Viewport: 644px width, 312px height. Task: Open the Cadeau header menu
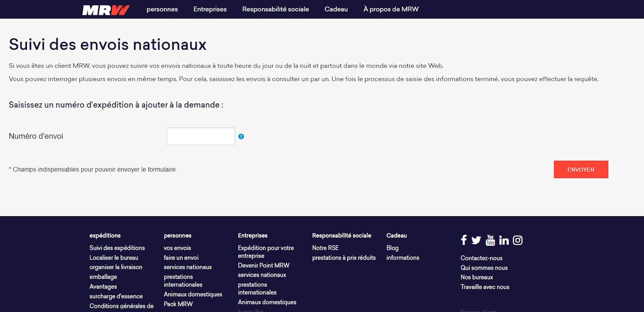(336, 9)
